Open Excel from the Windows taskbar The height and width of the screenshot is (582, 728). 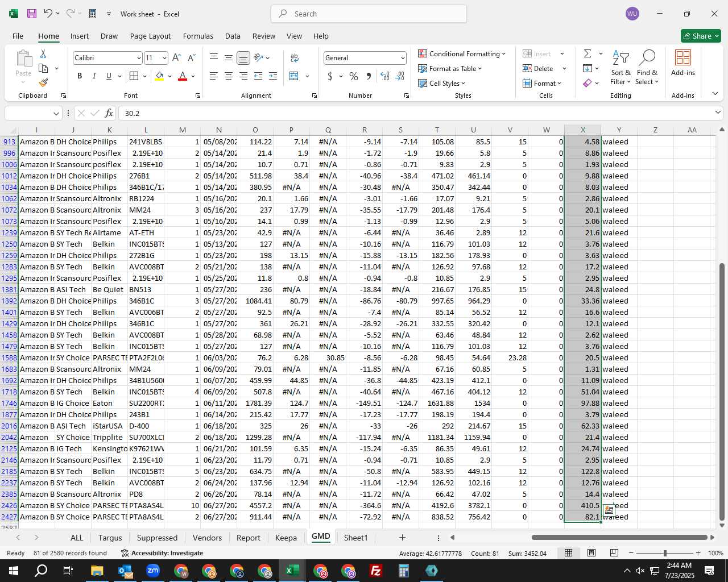(292, 571)
